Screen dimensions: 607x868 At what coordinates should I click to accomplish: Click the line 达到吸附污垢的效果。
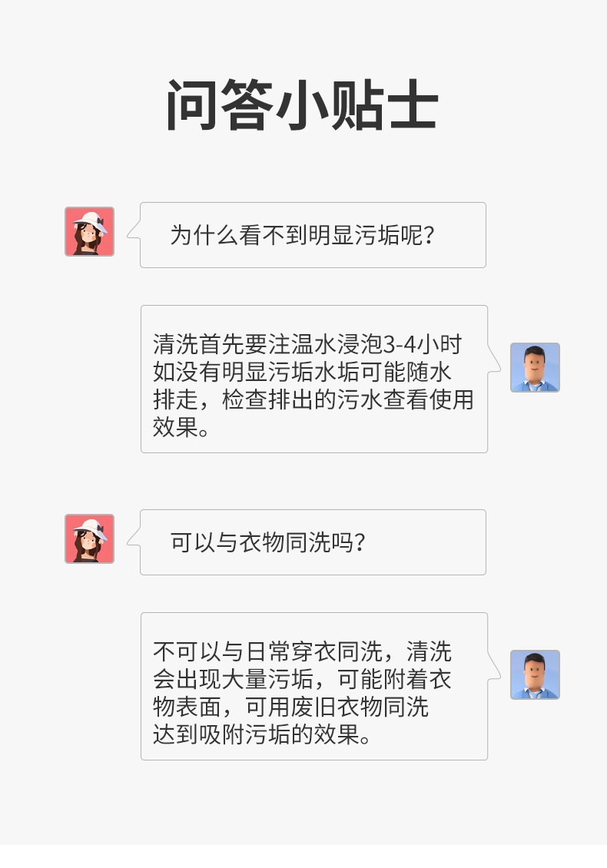[x=263, y=735]
